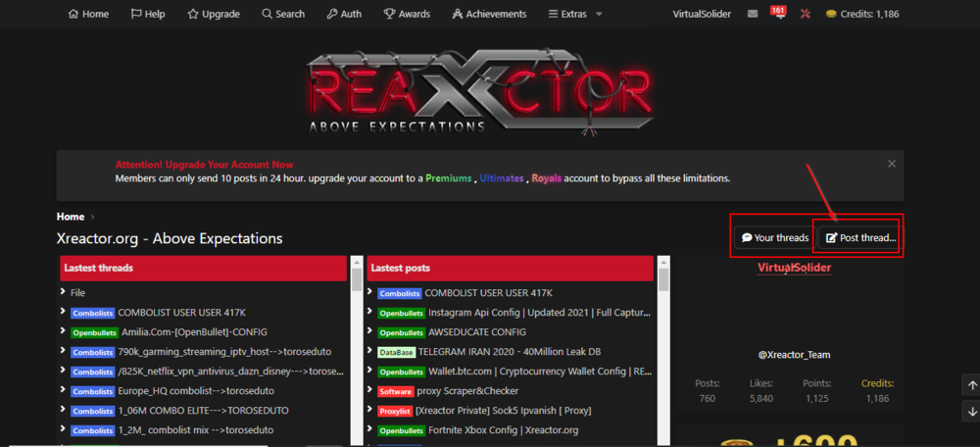This screenshot has height=447, width=980.
Task: Click DataBase tag beside TELEGRAM IRAN 2020
Action: (x=396, y=352)
